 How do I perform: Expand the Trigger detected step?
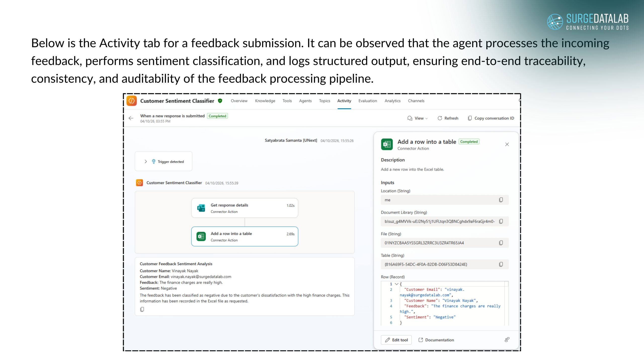pos(146,161)
